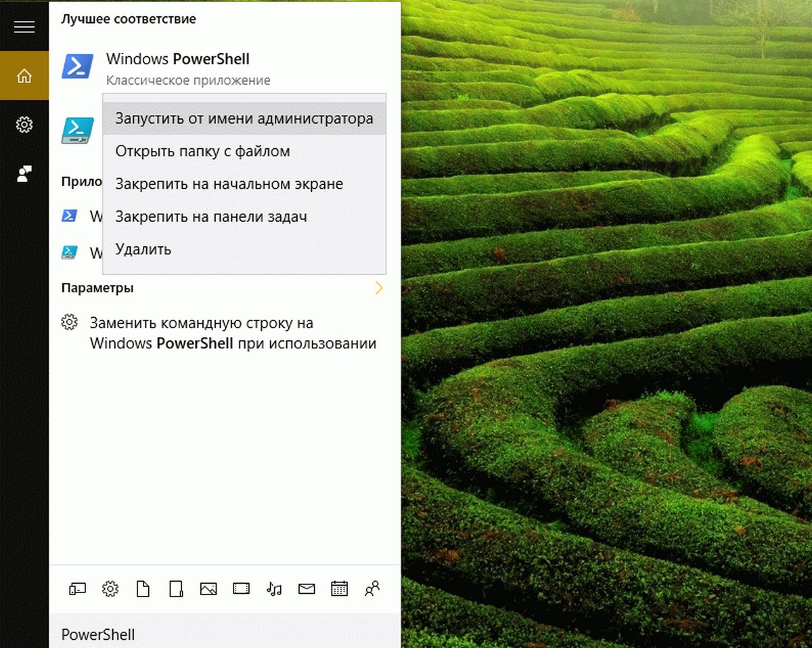Expand Параметры section with yellow chevron
This screenshot has height=648, width=812.
click(x=379, y=288)
